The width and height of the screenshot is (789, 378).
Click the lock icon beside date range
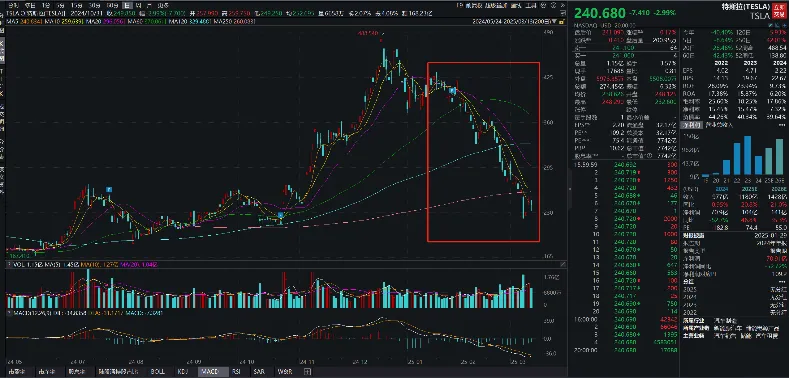pos(561,22)
